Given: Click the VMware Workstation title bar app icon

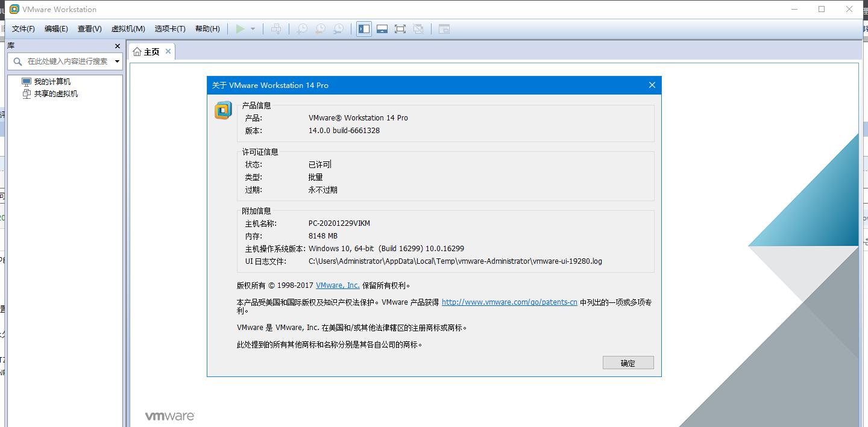Looking at the screenshot, I should coord(14,9).
